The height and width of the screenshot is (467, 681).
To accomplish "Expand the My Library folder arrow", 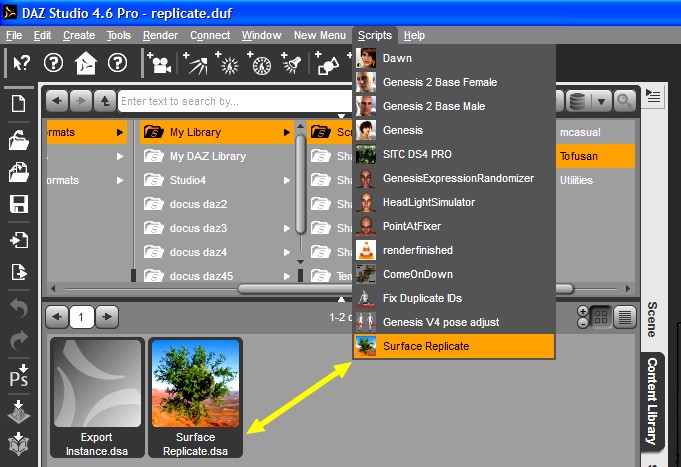I will tap(287, 132).
